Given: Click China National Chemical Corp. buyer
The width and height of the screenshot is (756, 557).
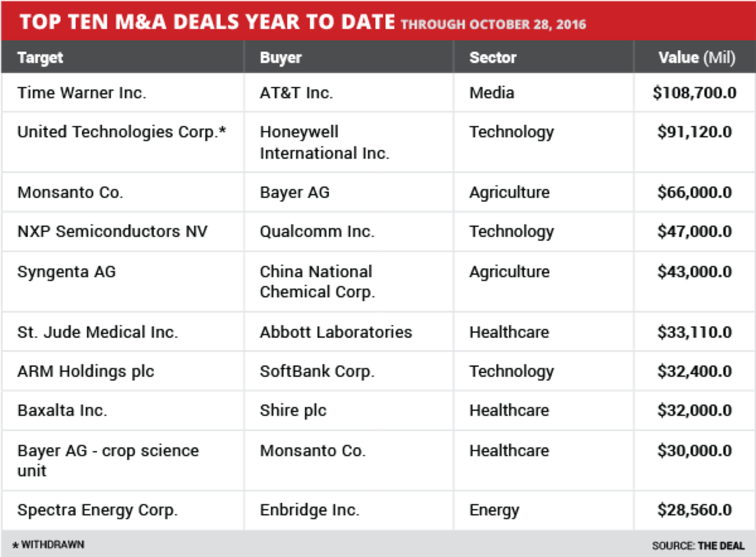Looking at the screenshot, I should [x=318, y=282].
